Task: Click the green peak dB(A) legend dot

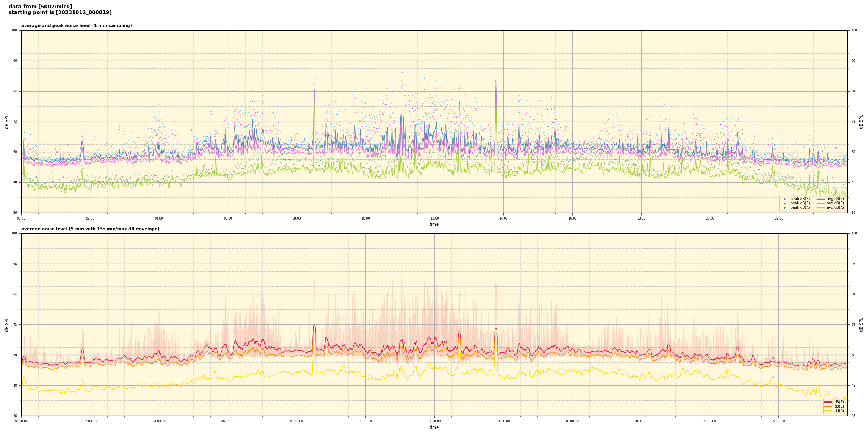Action: [x=784, y=208]
